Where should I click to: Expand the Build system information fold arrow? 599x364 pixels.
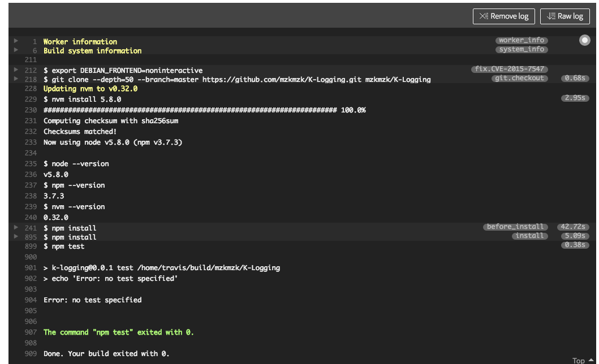click(x=16, y=50)
